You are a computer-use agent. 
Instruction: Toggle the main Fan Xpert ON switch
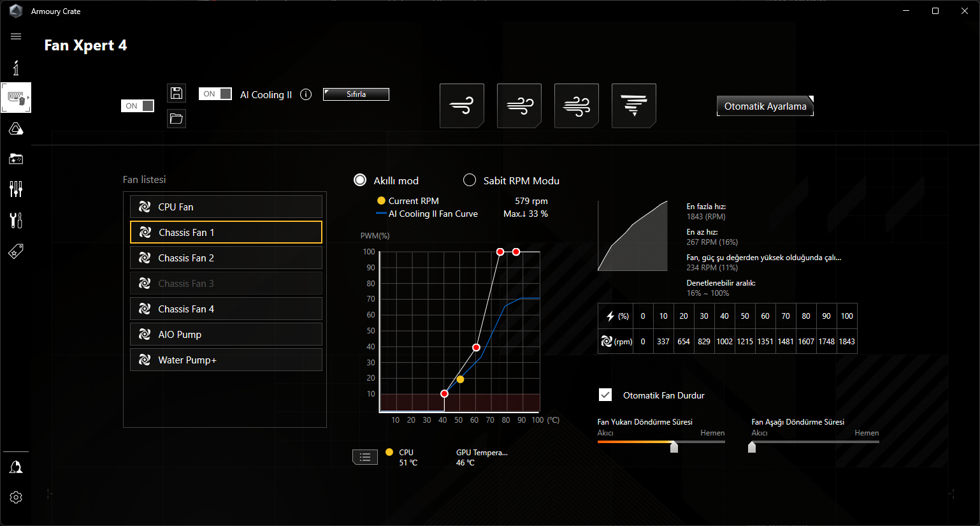click(138, 106)
